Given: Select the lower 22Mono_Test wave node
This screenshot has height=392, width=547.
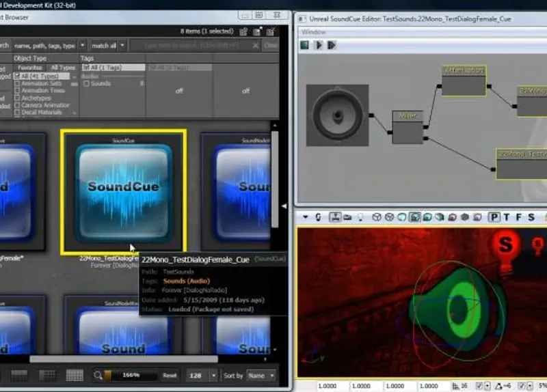Looking at the screenshot, I should click(522, 164).
